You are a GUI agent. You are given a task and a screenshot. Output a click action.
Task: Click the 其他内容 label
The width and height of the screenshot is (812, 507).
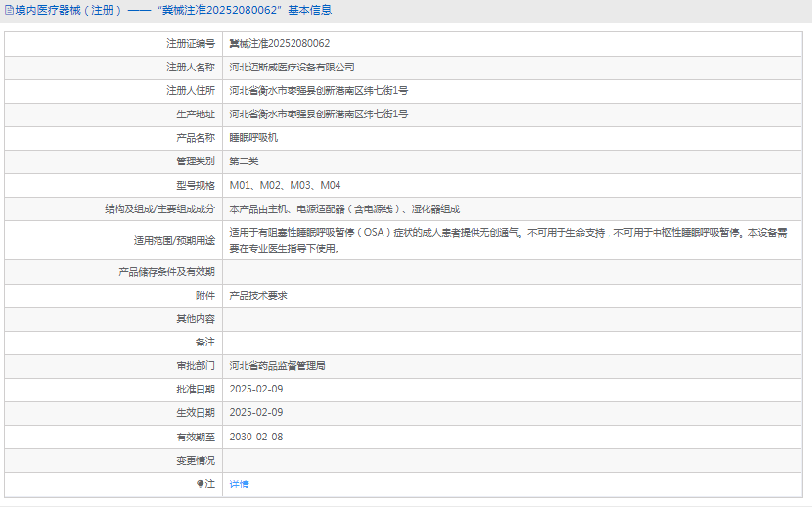[x=196, y=319]
